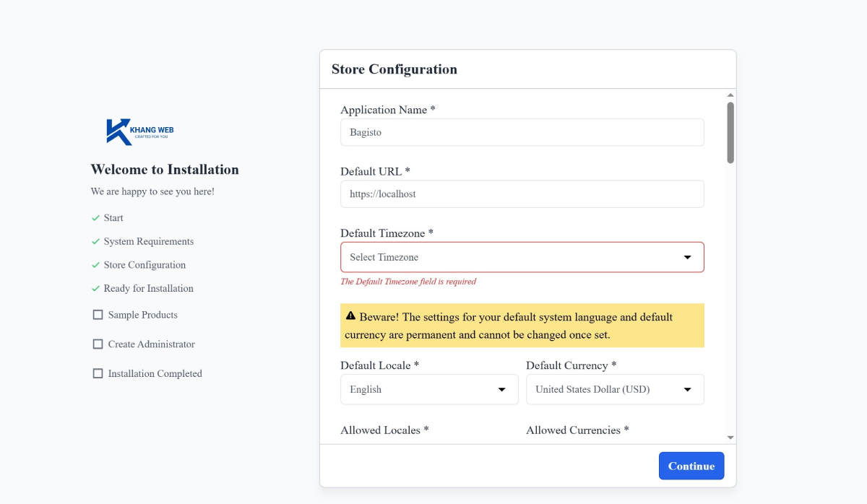The image size is (867, 504).
Task: Open the Default Locale dropdown showing English
Action: [x=428, y=389]
